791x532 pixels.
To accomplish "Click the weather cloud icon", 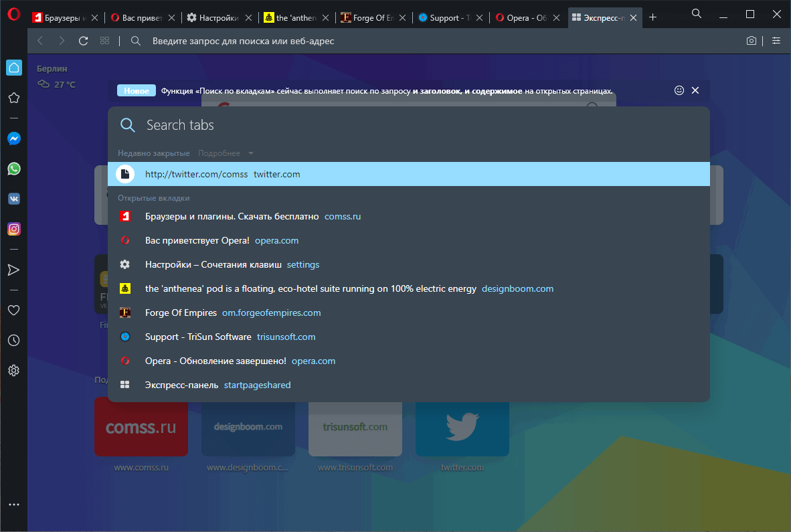I will (43, 84).
